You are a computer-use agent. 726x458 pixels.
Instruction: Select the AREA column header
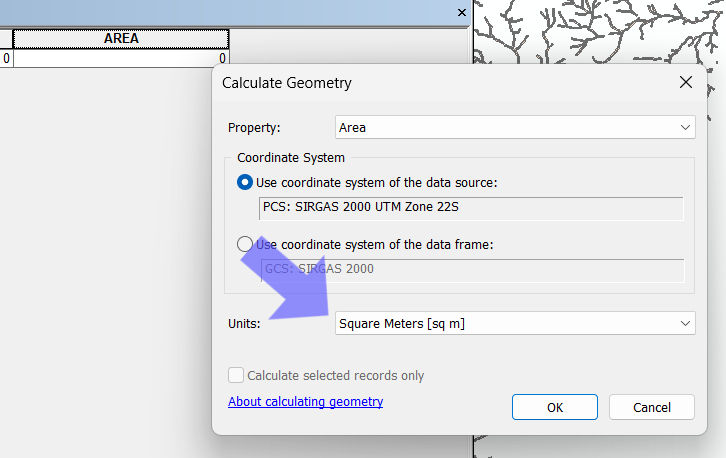pyautogui.click(x=120, y=39)
